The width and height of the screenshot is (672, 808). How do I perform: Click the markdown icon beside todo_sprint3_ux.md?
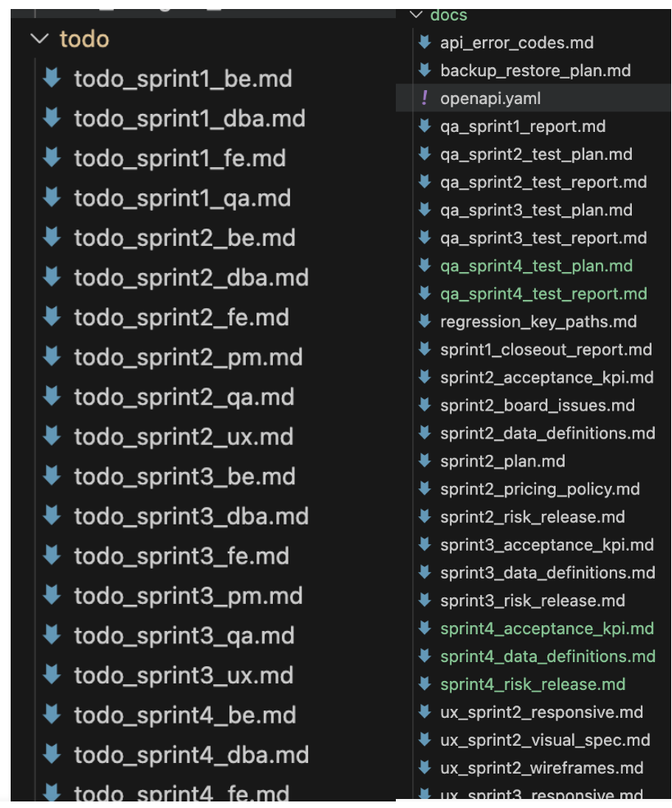click(x=52, y=674)
